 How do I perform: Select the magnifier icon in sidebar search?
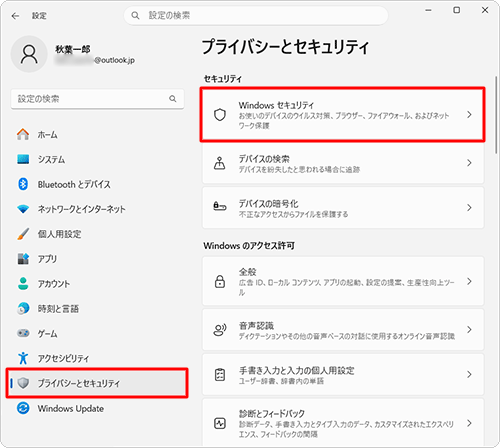tap(173, 99)
